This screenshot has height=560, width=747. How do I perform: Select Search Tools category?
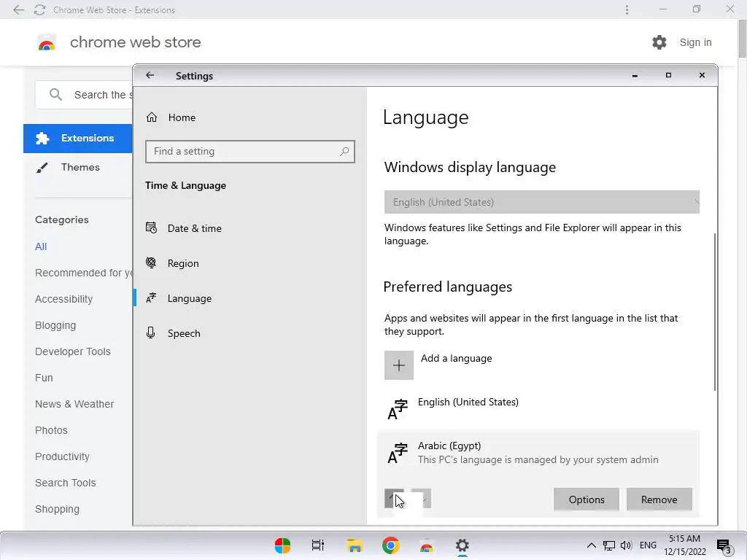click(65, 483)
